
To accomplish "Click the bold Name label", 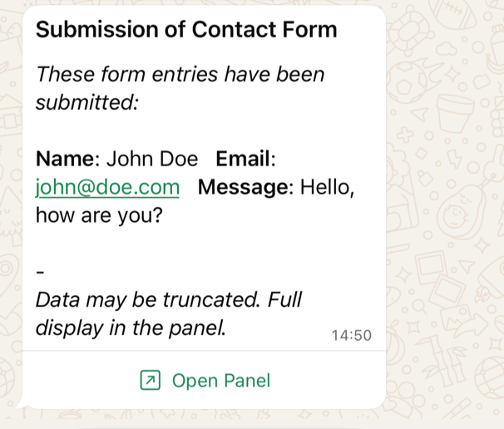I will 67,159.
